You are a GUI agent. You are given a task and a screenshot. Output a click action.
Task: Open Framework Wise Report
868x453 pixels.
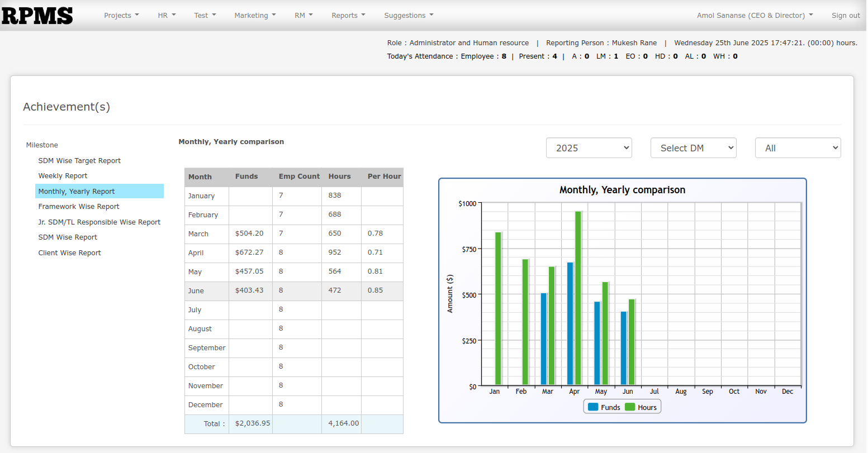[x=79, y=207]
